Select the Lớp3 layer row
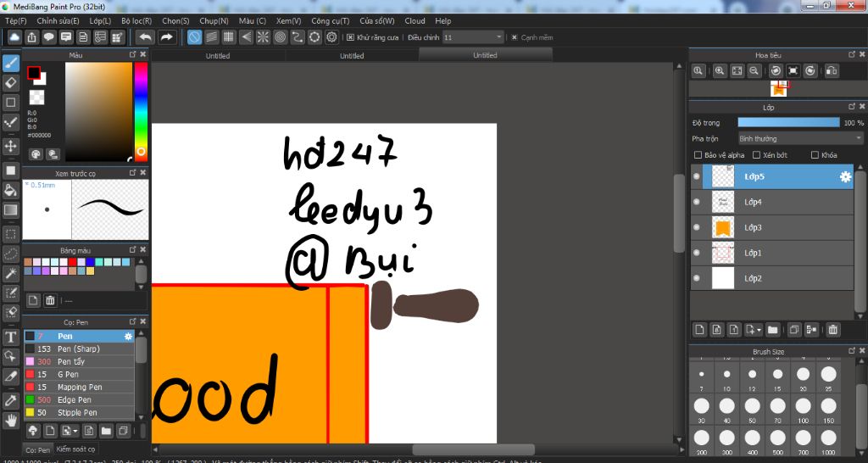Screen dimensions: 868x463 (772, 227)
